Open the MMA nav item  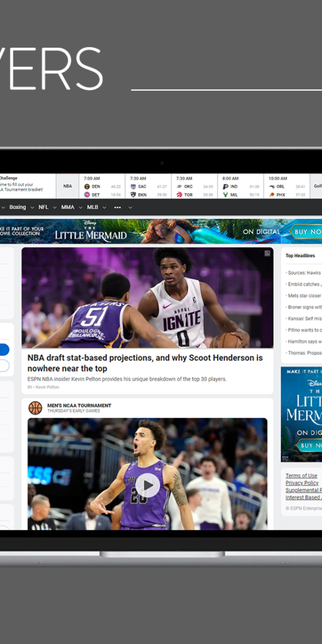(x=68, y=207)
